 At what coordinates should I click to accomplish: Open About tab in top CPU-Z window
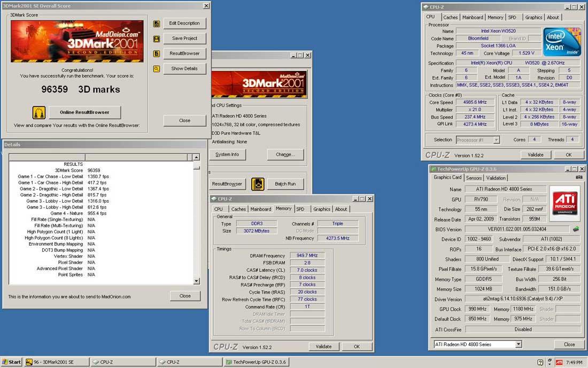pos(553,17)
